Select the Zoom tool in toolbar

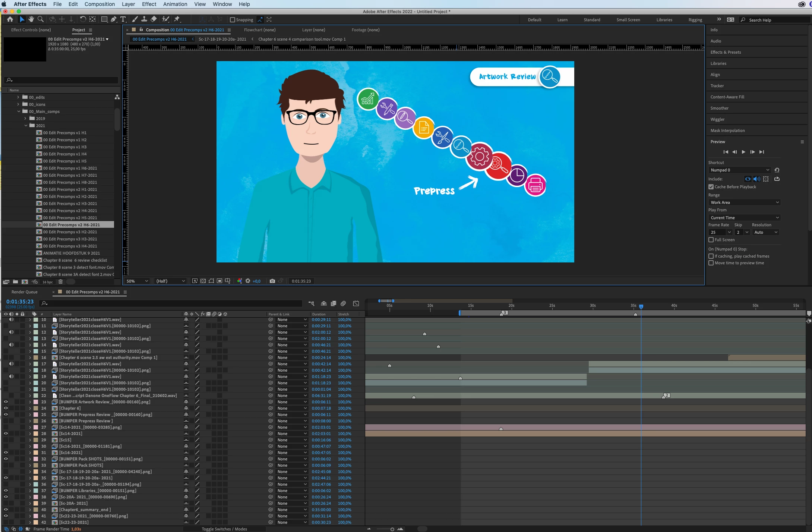coord(41,19)
